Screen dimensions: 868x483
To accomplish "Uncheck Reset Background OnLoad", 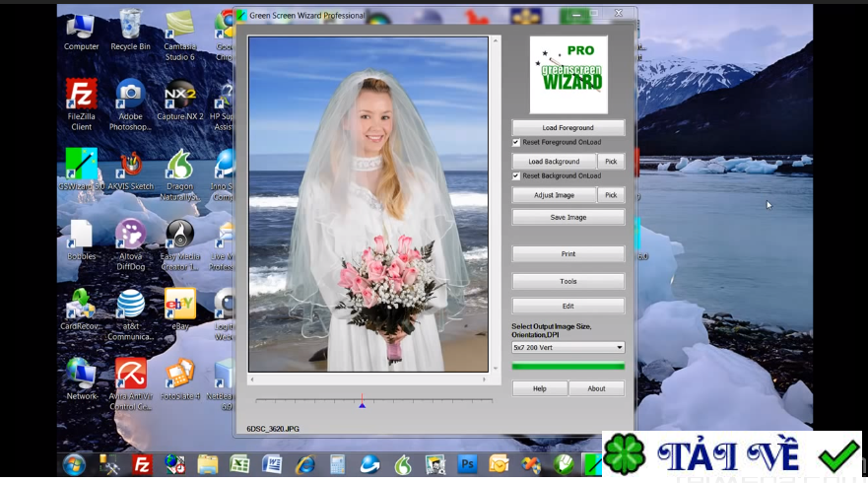I will [x=516, y=176].
